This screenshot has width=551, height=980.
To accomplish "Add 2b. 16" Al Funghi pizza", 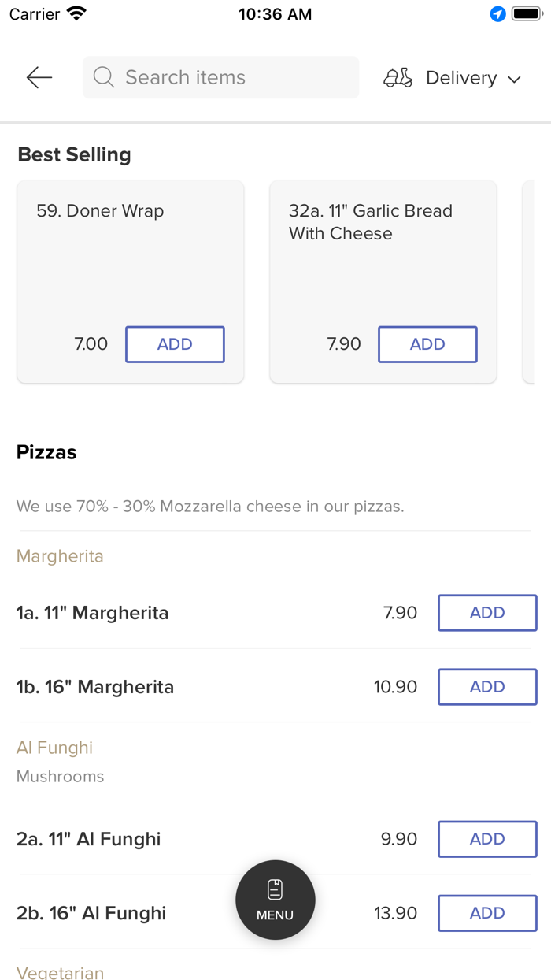I will (x=487, y=913).
